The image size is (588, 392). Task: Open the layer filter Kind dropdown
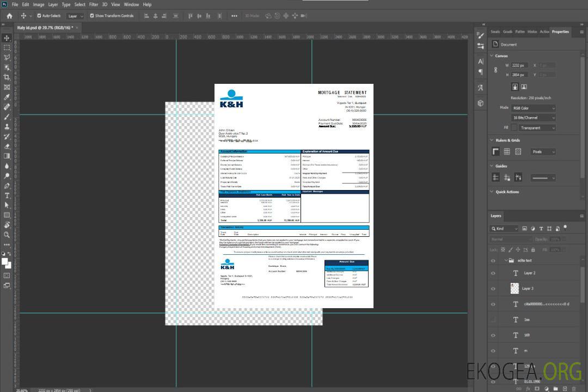pyautogui.click(x=504, y=229)
